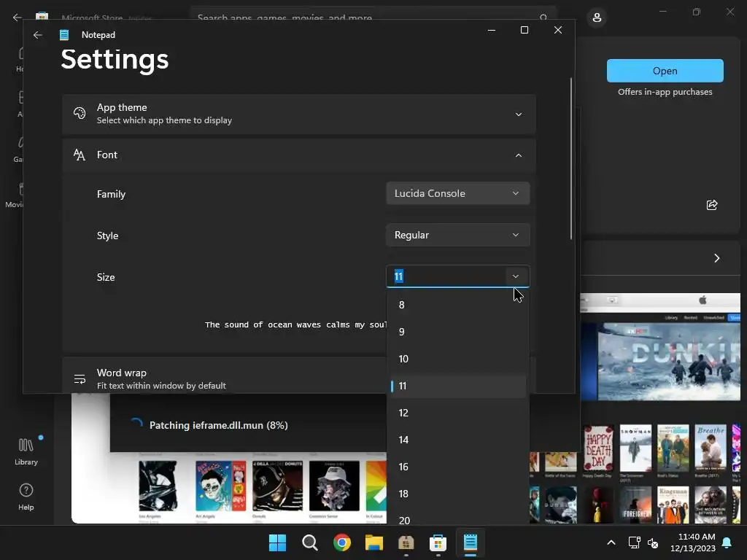Click the App theme palette icon
The height and width of the screenshot is (560, 747).
(80, 113)
